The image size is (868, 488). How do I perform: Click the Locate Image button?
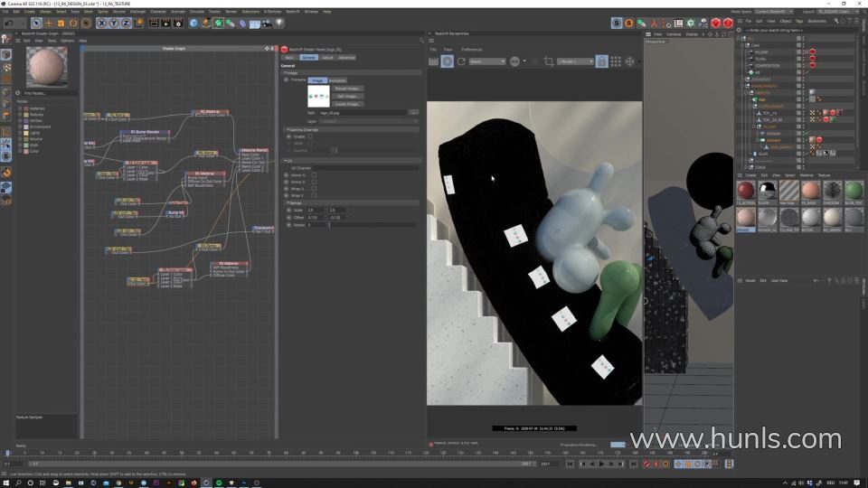coord(348,104)
